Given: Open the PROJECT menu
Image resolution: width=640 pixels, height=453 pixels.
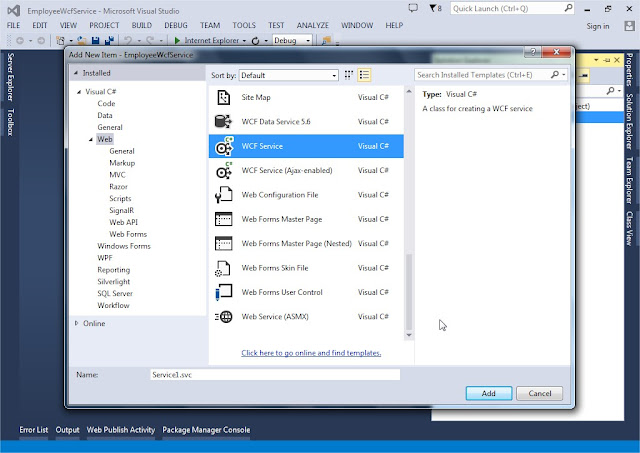Looking at the screenshot, I should pyautogui.click(x=104, y=25).
